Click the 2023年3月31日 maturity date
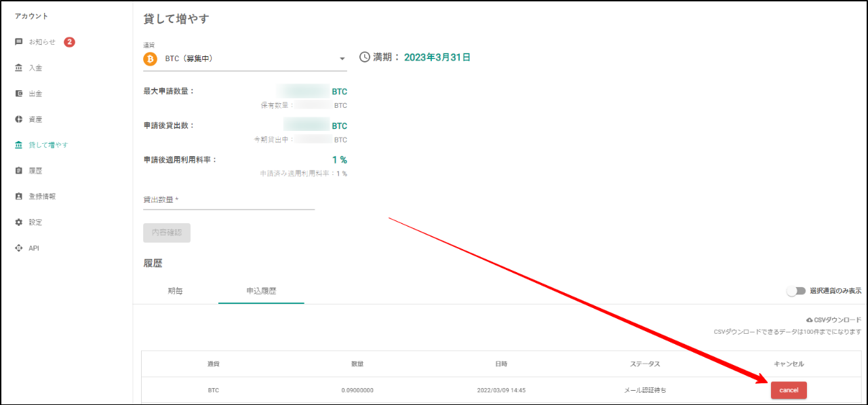This screenshot has height=405, width=868. (437, 58)
